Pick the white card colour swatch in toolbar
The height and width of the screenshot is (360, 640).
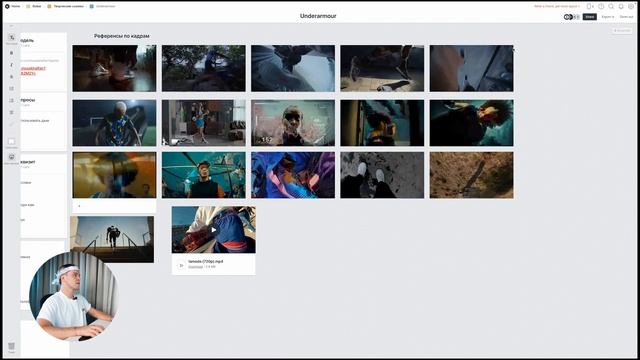pos(11,141)
